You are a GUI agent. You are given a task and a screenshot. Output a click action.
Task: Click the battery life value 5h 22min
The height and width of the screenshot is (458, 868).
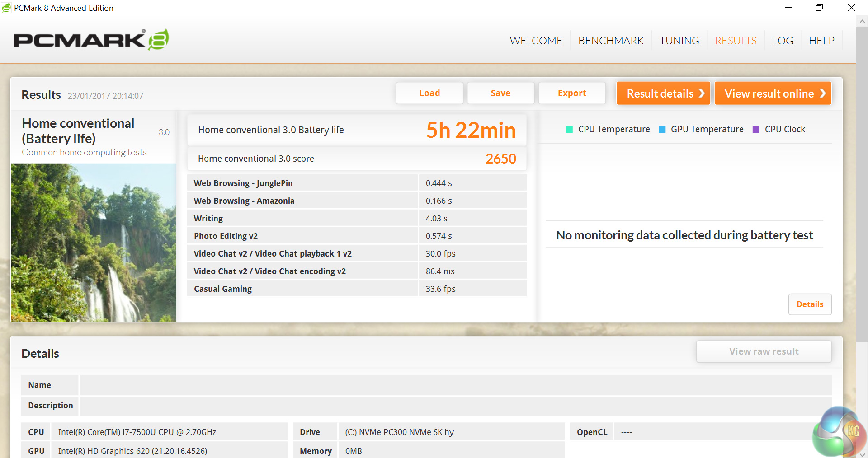pos(471,131)
